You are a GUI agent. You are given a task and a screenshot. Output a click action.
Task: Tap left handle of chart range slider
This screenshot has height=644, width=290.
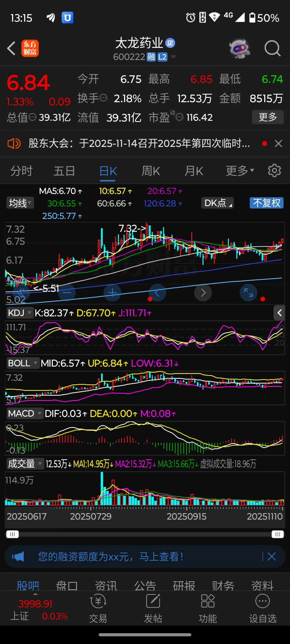[12, 535]
